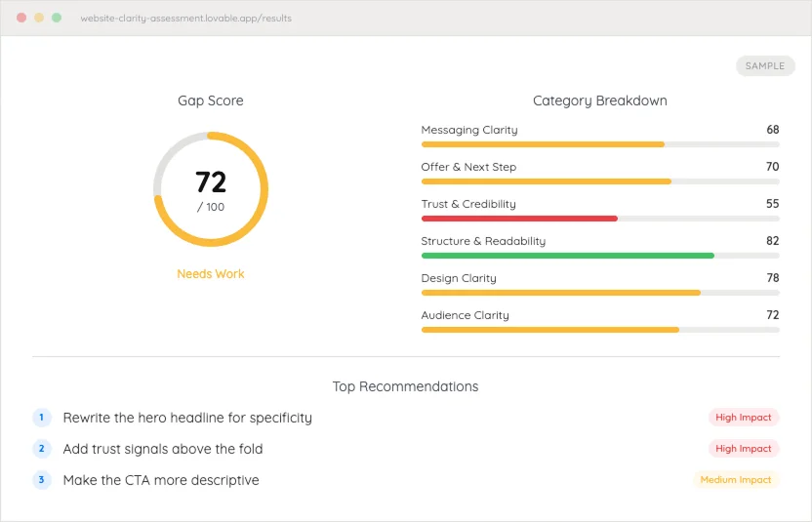The image size is (812, 522).
Task: Click the red window close dot
Action: click(21, 18)
